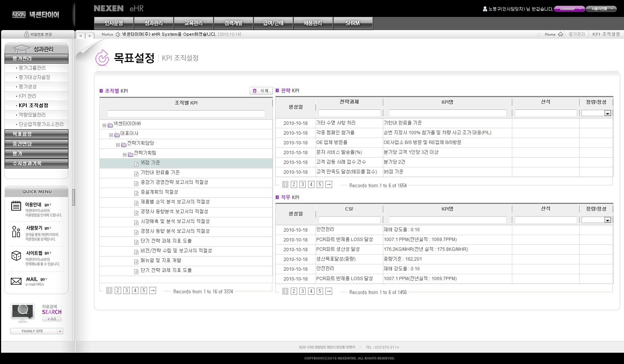Screen dimensions: 624x364
Task: Open 평가그룹관리 in side menu
Action: [32, 68]
